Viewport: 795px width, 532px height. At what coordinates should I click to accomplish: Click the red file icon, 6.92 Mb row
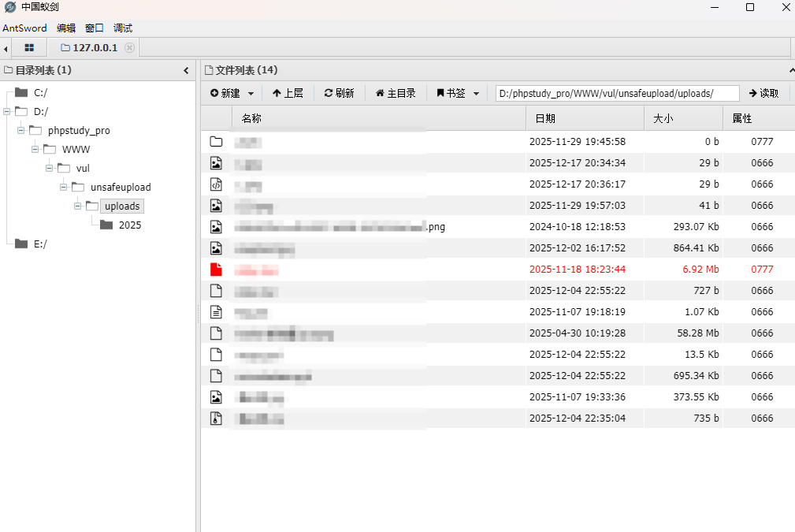pos(216,270)
